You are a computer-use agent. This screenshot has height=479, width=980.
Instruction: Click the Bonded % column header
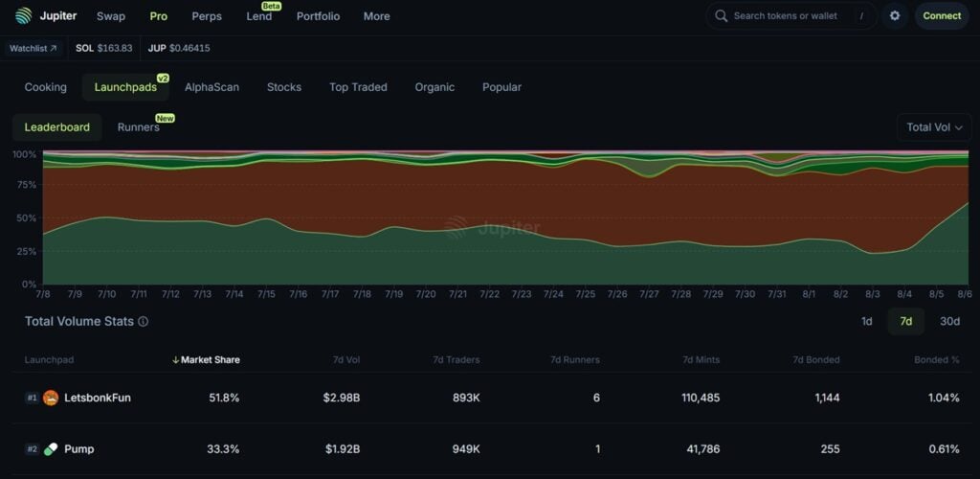(937, 359)
